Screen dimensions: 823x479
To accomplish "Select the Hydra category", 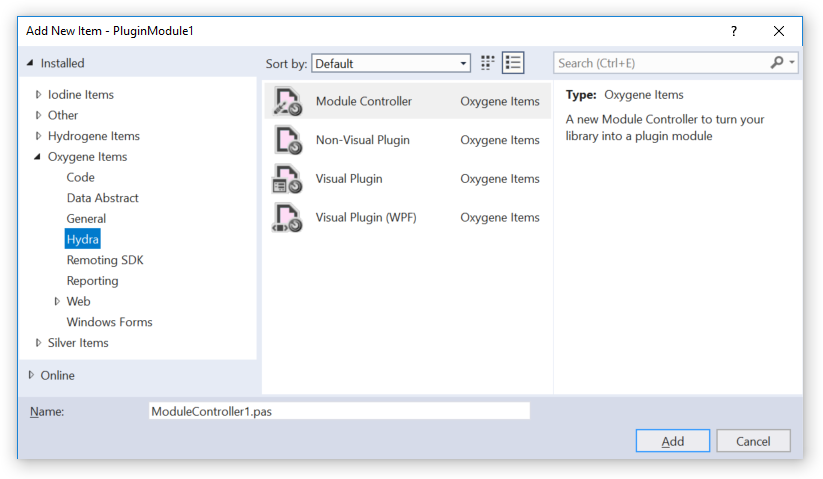I will 82,239.
